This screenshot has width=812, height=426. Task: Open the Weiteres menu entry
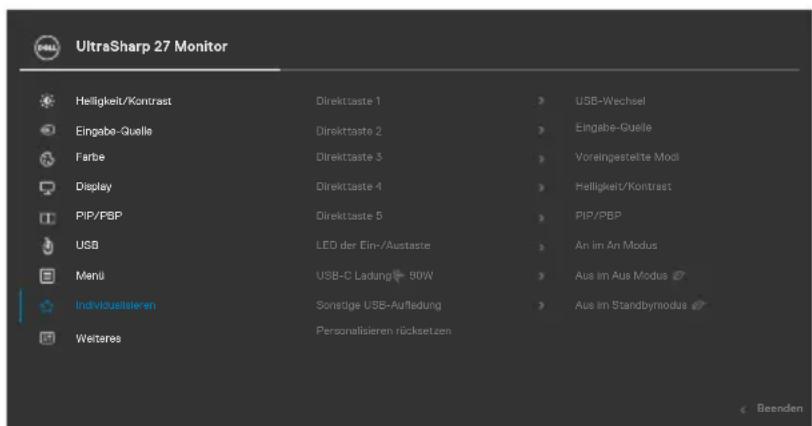[x=98, y=339]
